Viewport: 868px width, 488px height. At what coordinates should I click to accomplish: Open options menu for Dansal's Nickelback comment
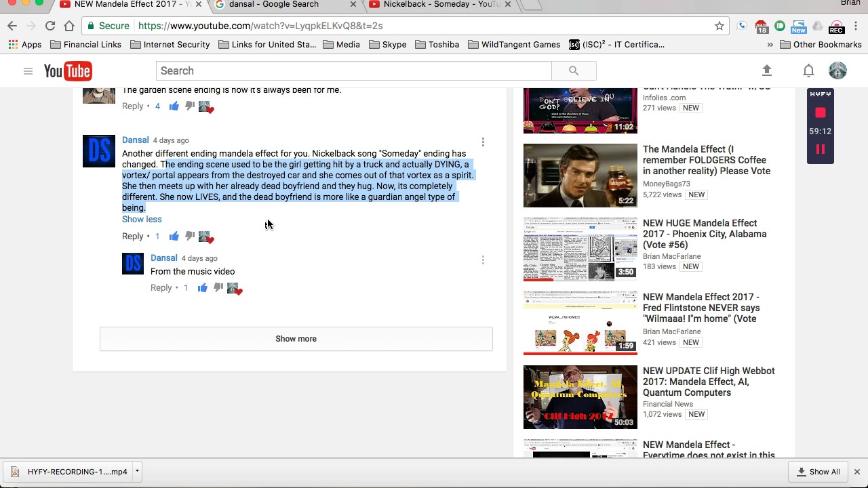[483, 142]
